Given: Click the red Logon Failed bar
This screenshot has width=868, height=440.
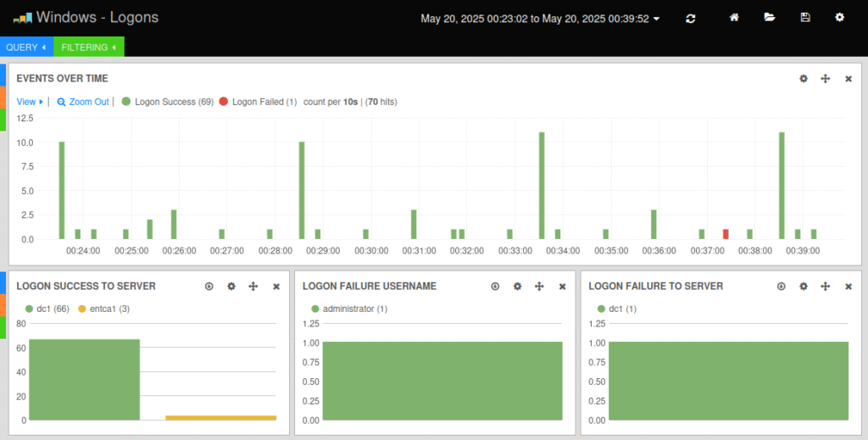Looking at the screenshot, I should click(x=726, y=234).
